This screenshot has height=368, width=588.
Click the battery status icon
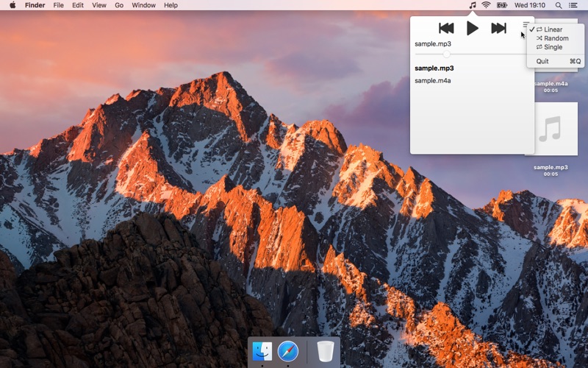[502, 5]
